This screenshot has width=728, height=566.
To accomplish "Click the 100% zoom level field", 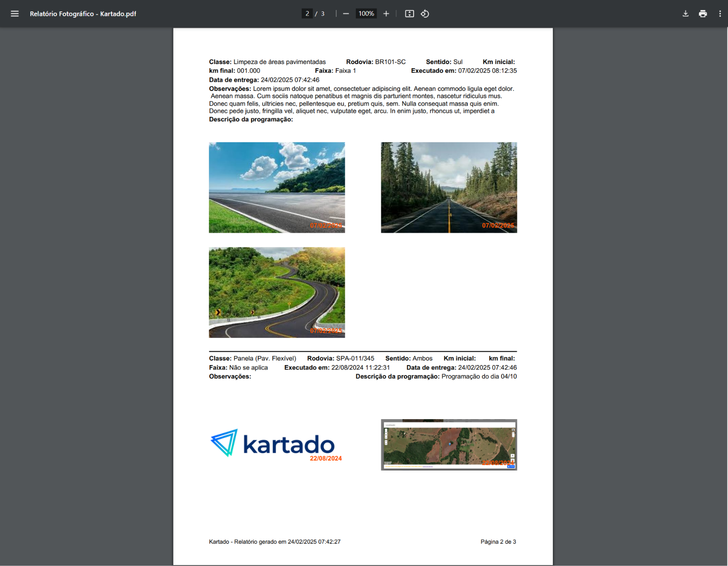I will click(366, 14).
